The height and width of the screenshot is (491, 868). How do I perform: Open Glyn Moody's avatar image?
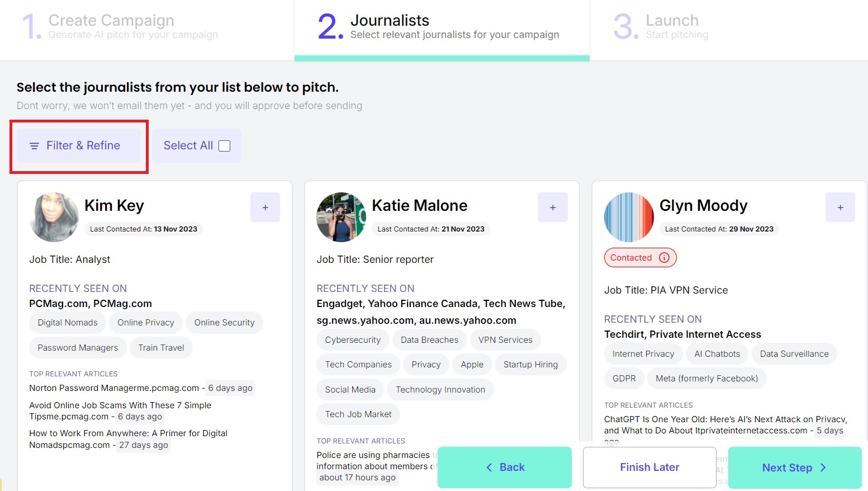(629, 217)
